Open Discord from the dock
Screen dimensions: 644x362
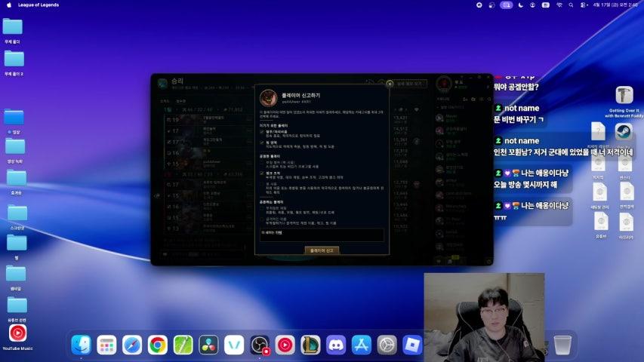coord(336,345)
